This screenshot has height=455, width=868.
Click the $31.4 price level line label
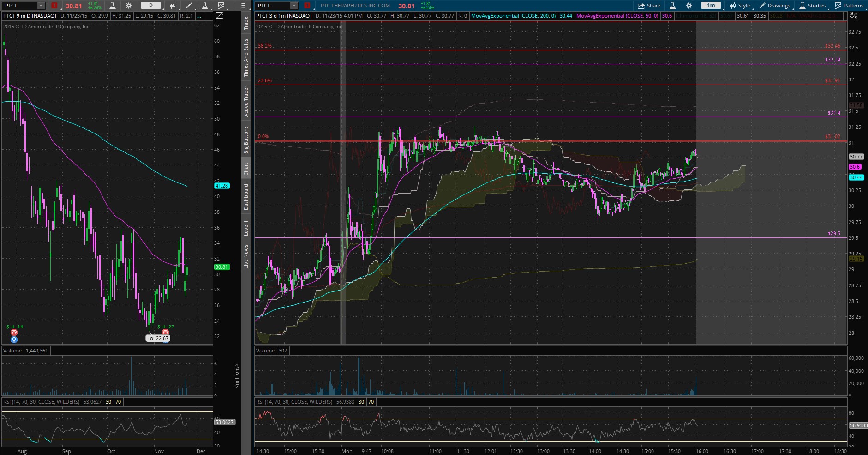tap(834, 113)
